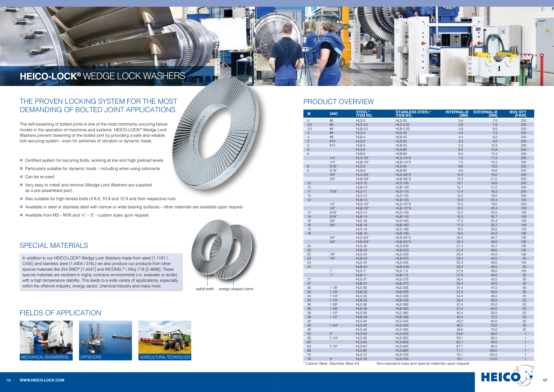
Task: Click the Box Qty column header
Action: tap(518, 114)
